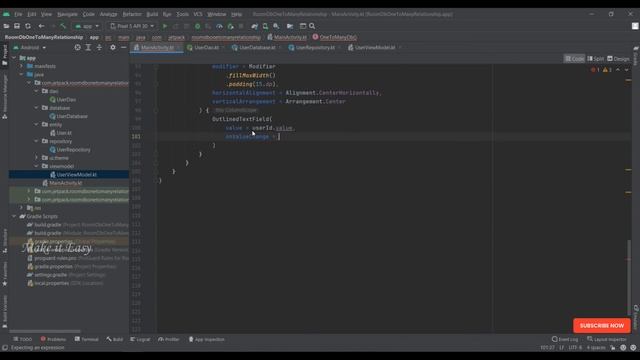Open the SDK Manager toolbar icon
The height and width of the screenshot is (360, 640).
pos(276,26)
